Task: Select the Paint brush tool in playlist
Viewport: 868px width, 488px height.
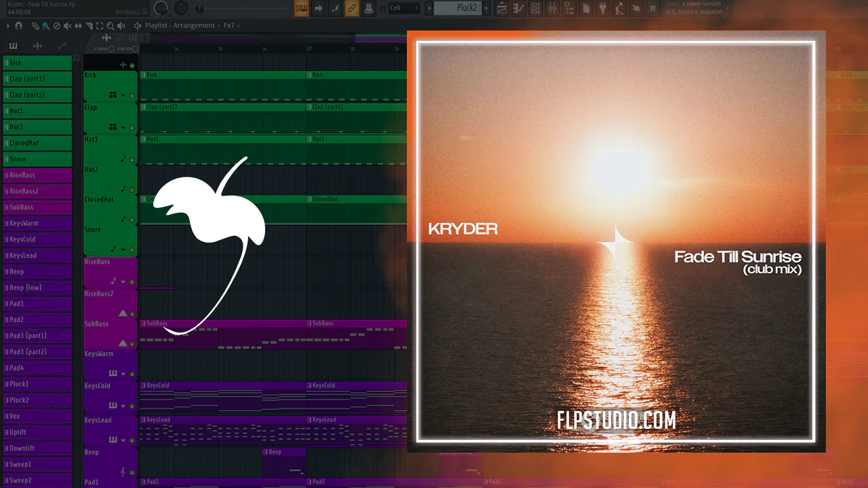Action: point(45,26)
